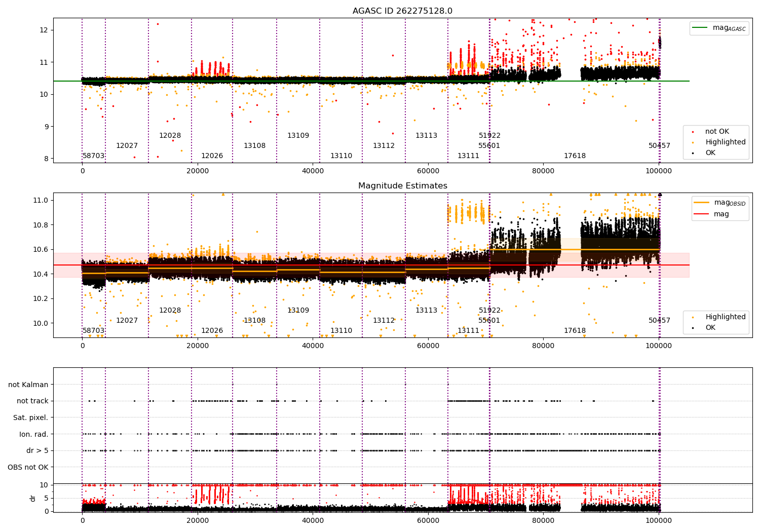Click OBSID label 13112 in top plot
Screen dimensions: 760x532
pos(384,145)
